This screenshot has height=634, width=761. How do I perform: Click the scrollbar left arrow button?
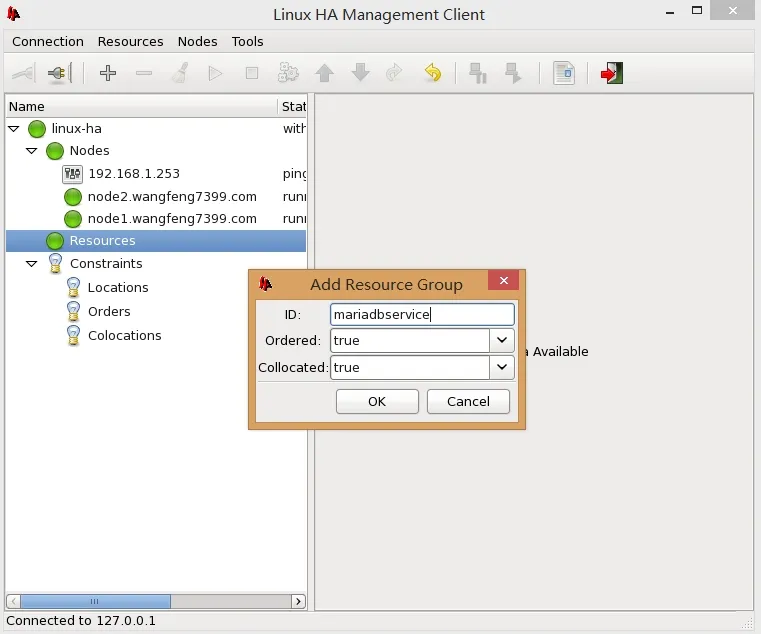pyautogui.click(x=14, y=601)
